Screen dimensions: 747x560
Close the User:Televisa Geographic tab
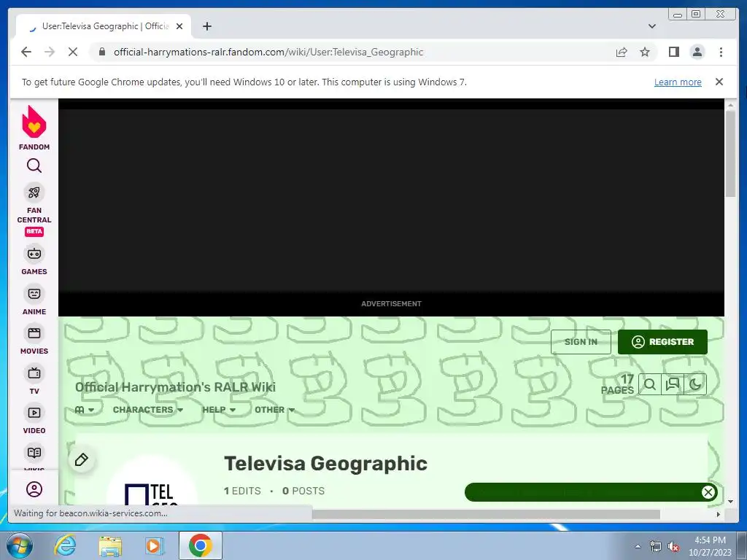click(179, 26)
